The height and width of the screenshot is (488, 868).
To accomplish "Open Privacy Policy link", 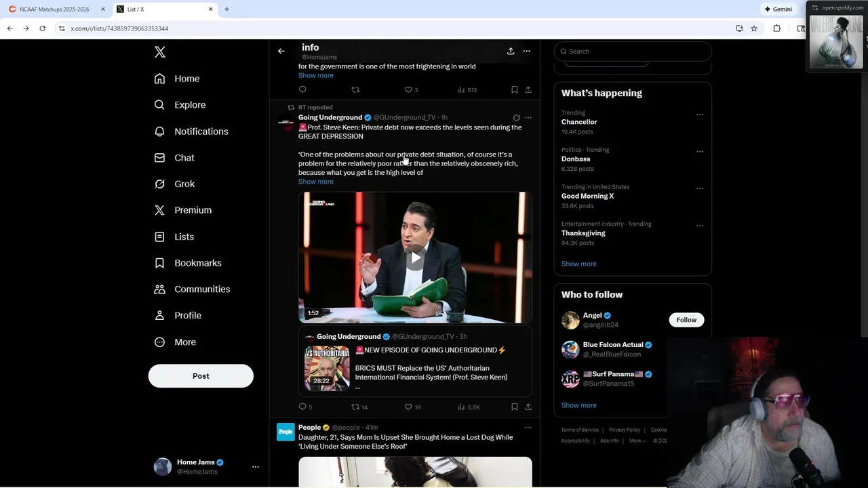I will point(625,430).
